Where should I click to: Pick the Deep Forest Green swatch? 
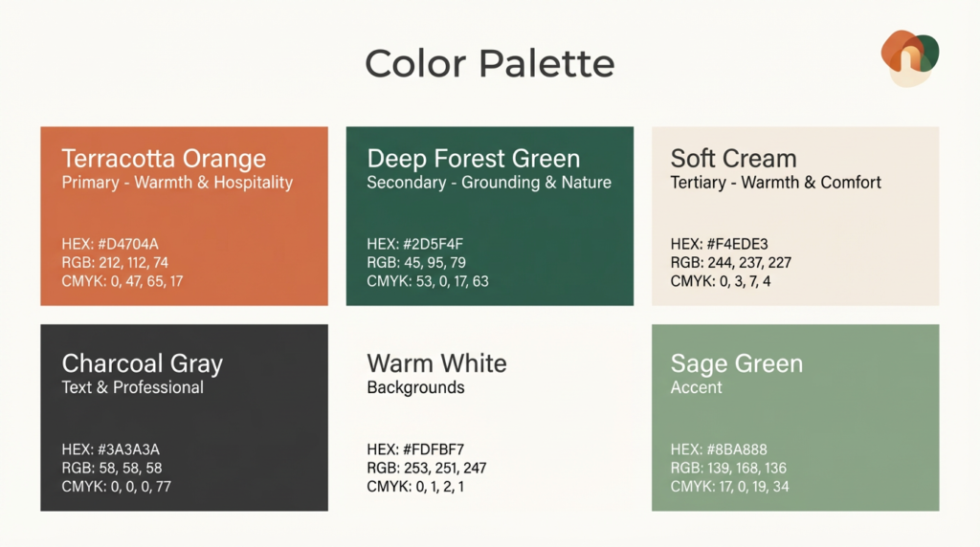(489, 215)
